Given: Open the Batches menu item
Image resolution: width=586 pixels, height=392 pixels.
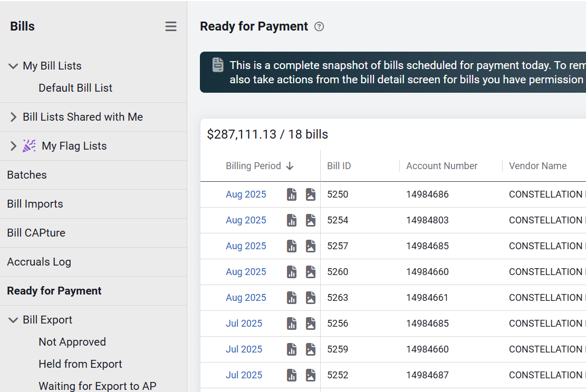Looking at the screenshot, I should point(27,175).
